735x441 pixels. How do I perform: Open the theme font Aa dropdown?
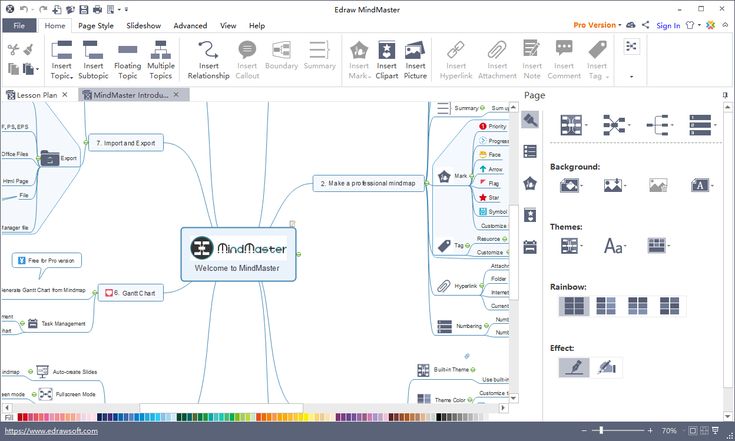pyautogui.click(x=615, y=246)
